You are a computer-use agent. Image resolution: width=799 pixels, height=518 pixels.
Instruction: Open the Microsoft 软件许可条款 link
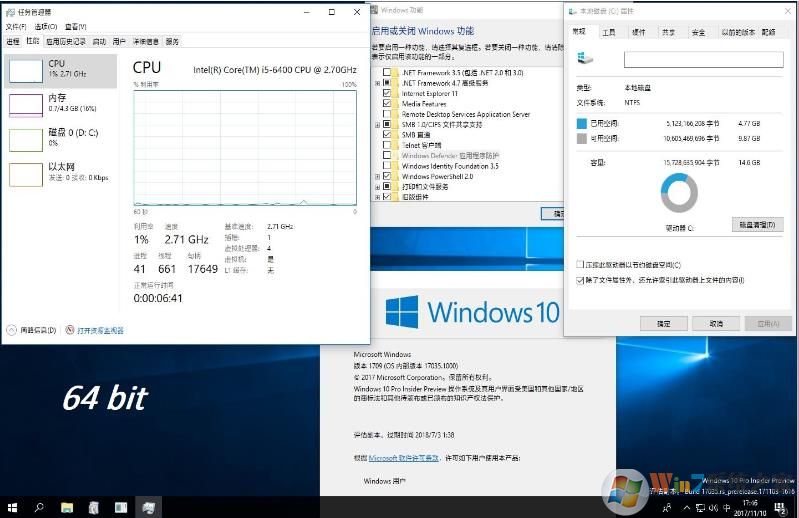403,457
